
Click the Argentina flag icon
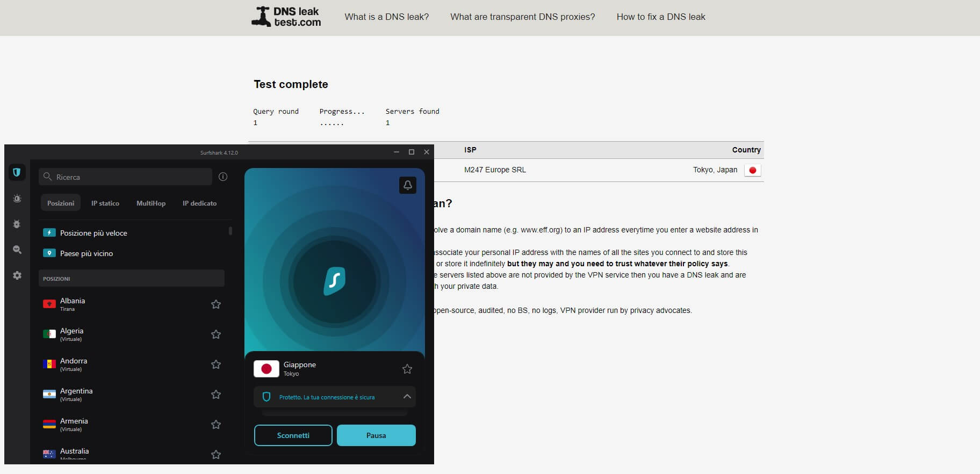(x=49, y=394)
